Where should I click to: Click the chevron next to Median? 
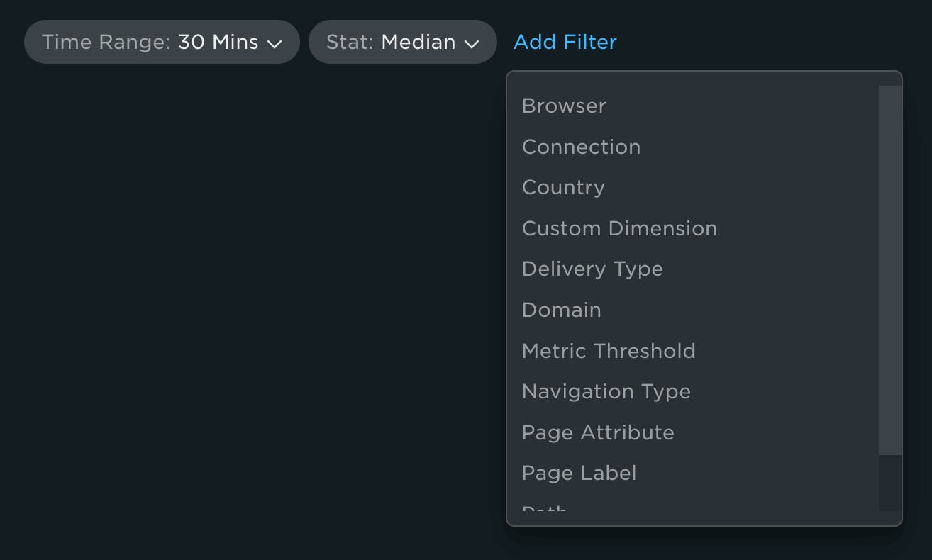(472, 43)
